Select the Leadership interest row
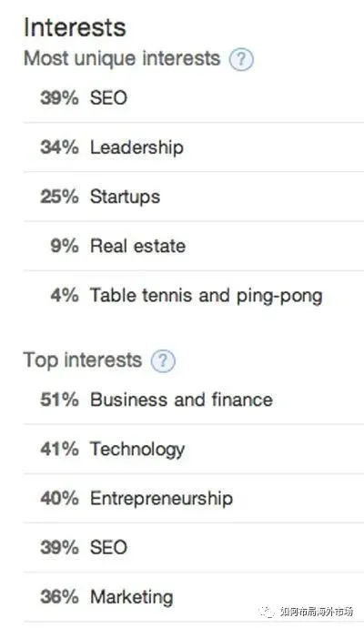The height and width of the screenshot is (628, 364). 194,147
